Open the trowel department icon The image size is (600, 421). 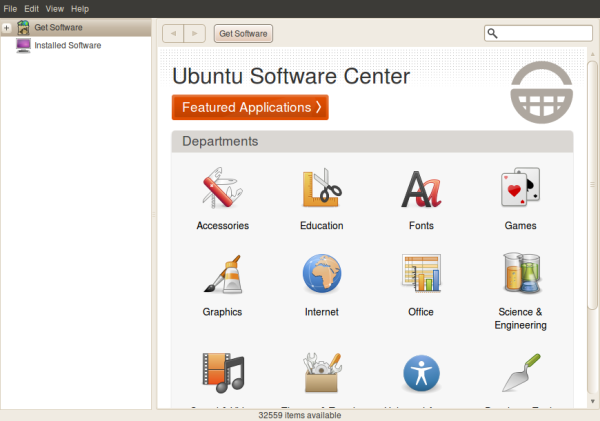(x=521, y=372)
